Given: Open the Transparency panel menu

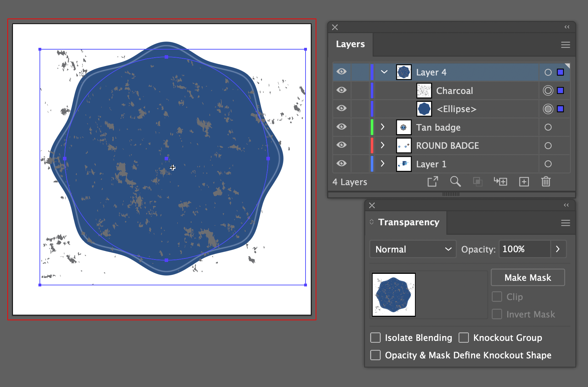Looking at the screenshot, I should [x=565, y=222].
